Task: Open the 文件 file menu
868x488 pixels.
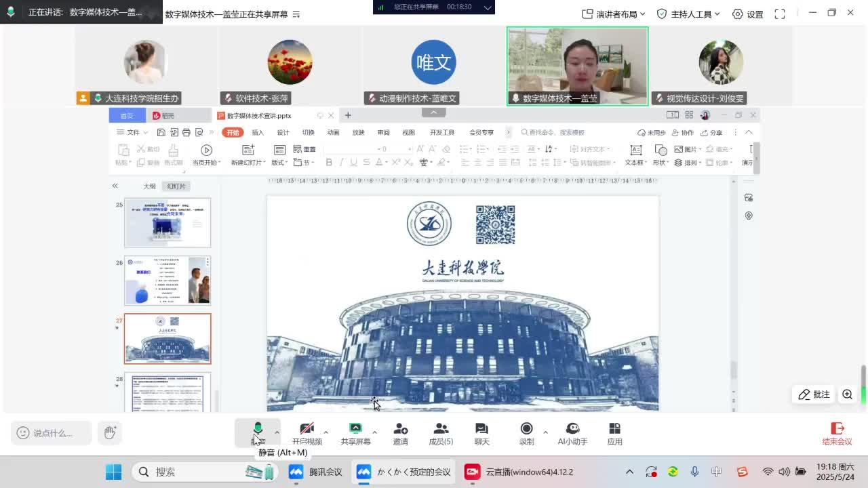Action: (x=133, y=132)
